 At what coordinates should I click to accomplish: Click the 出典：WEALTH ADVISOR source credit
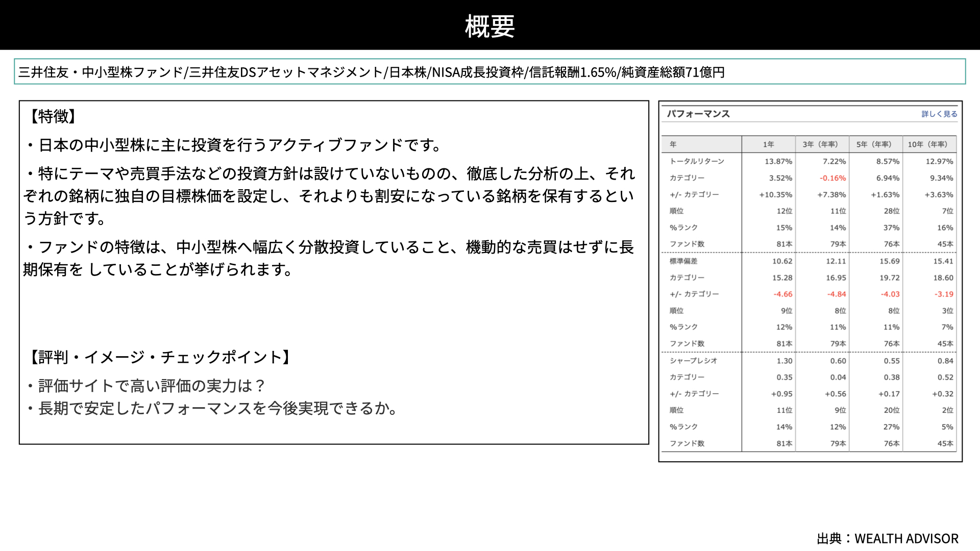tap(888, 539)
